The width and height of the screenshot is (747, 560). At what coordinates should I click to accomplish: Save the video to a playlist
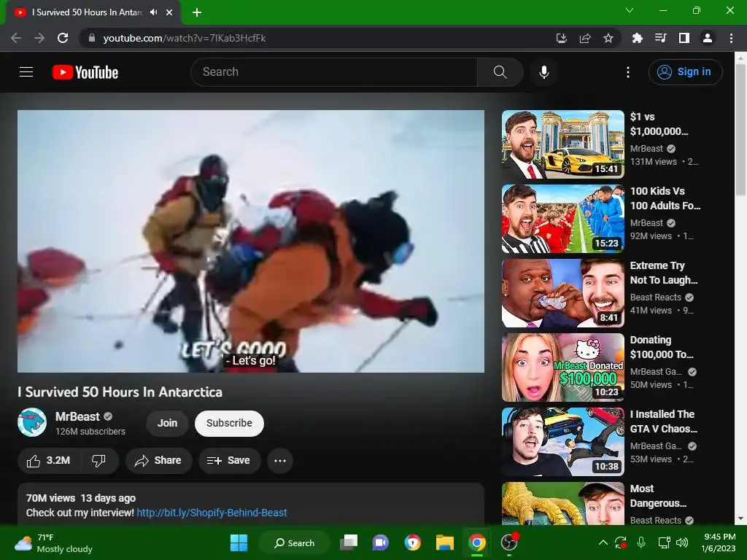coord(229,461)
